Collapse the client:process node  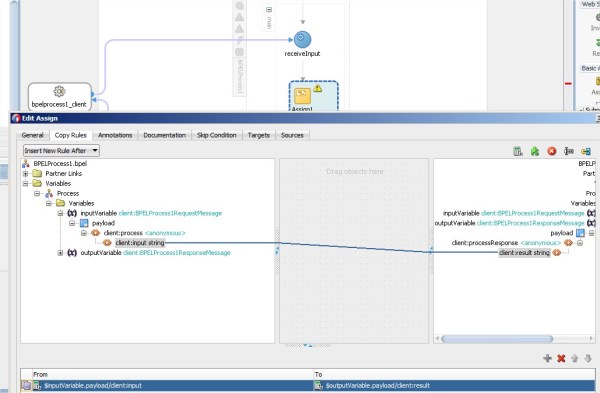83,233
